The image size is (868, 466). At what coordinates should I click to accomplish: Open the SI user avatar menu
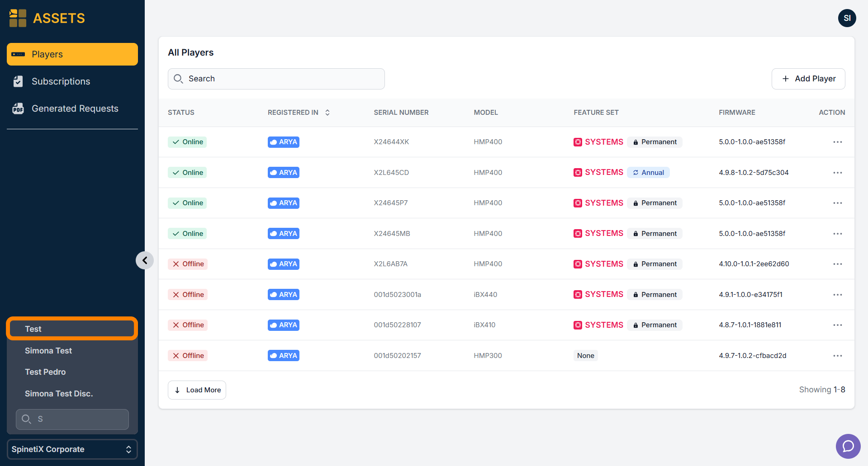click(847, 18)
